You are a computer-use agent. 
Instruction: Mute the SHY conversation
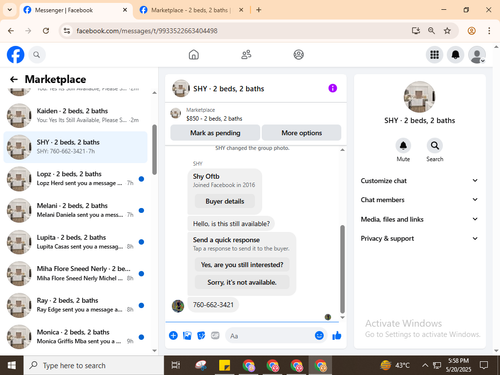tap(403, 146)
